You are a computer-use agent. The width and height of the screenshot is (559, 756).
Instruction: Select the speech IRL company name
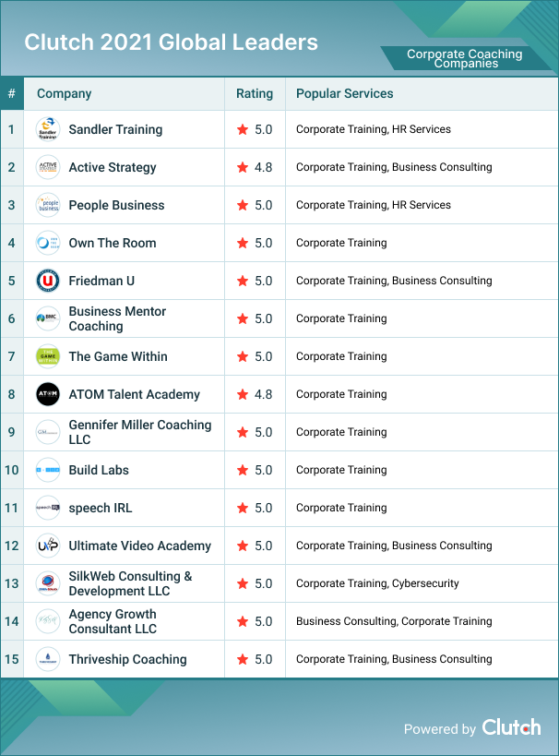click(x=101, y=509)
